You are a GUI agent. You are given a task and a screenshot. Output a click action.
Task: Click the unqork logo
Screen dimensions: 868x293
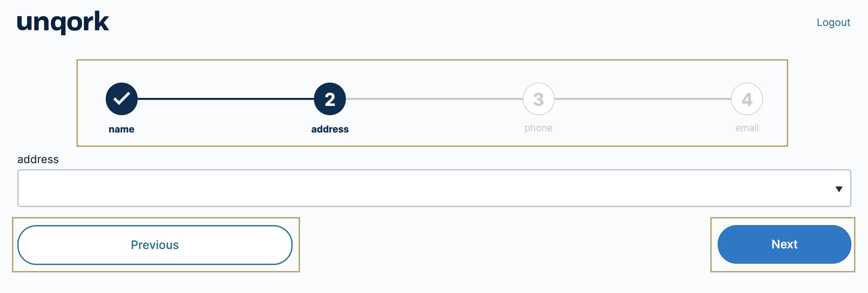click(x=63, y=22)
